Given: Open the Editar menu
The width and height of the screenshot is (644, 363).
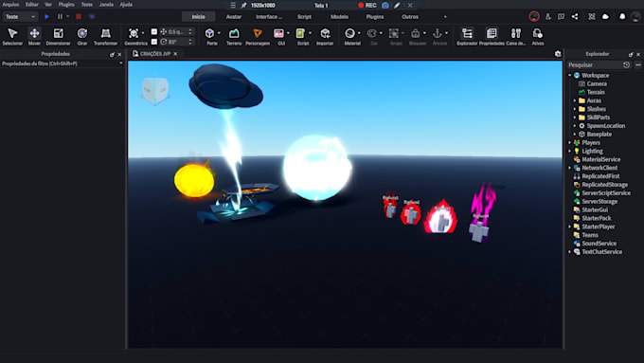Looking at the screenshot, I should 31,5.
